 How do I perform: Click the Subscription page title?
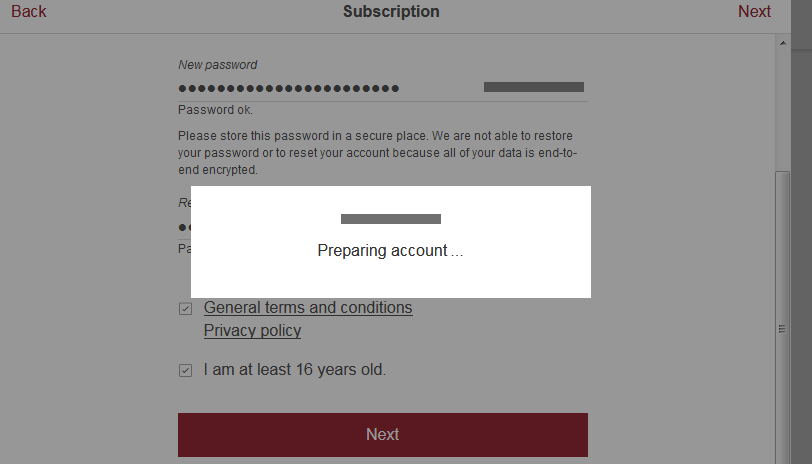391,12
